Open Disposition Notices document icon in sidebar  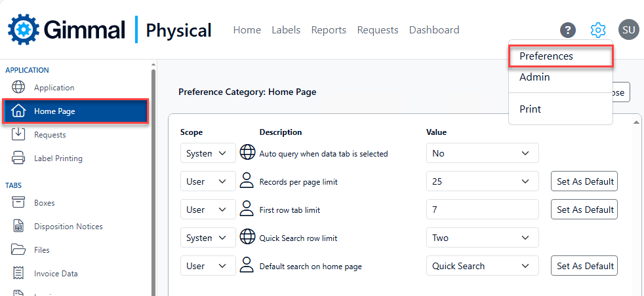tap(19, 227)
